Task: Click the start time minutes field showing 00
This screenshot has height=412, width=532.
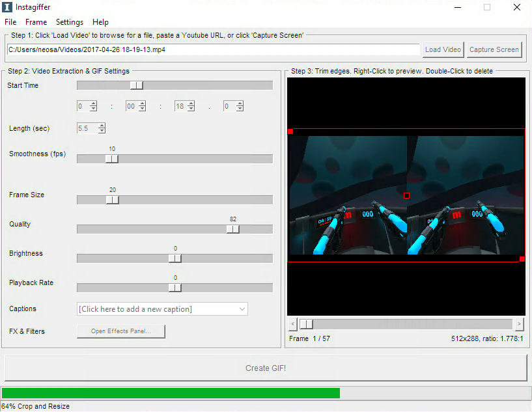Action: [x=132, y=106]
